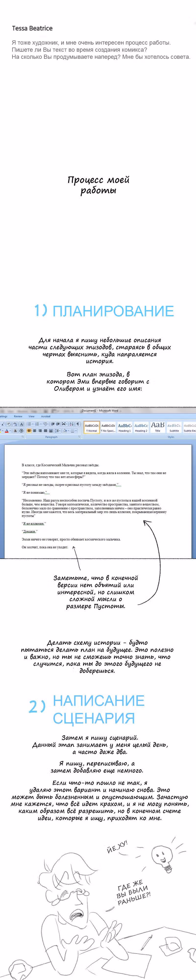The height and width of the screenshot is (980, 196).
Task: Apply the Heading 1 style
Action: [x=124, y=428]
